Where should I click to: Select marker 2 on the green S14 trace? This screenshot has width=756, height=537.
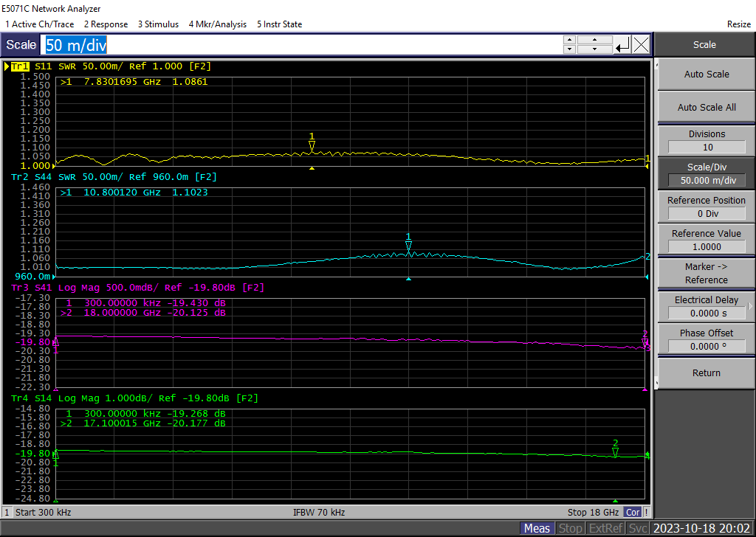pos(615,452)
